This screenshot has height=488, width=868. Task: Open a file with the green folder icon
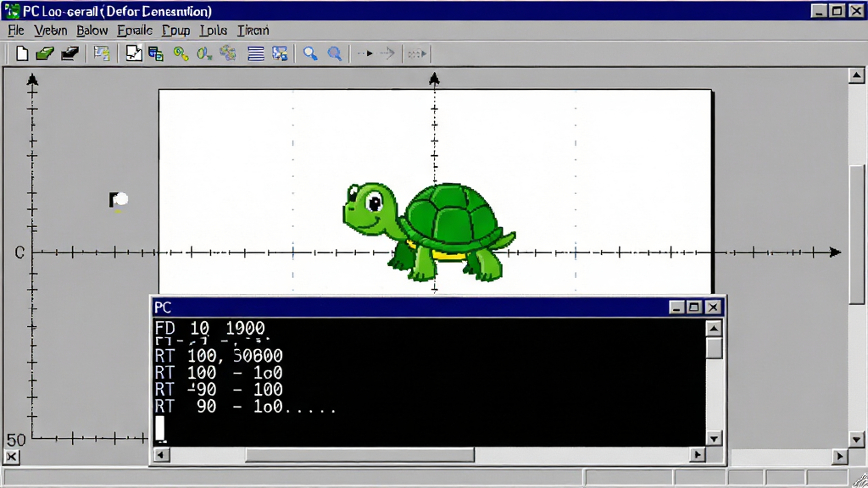[x=45, y=53]
